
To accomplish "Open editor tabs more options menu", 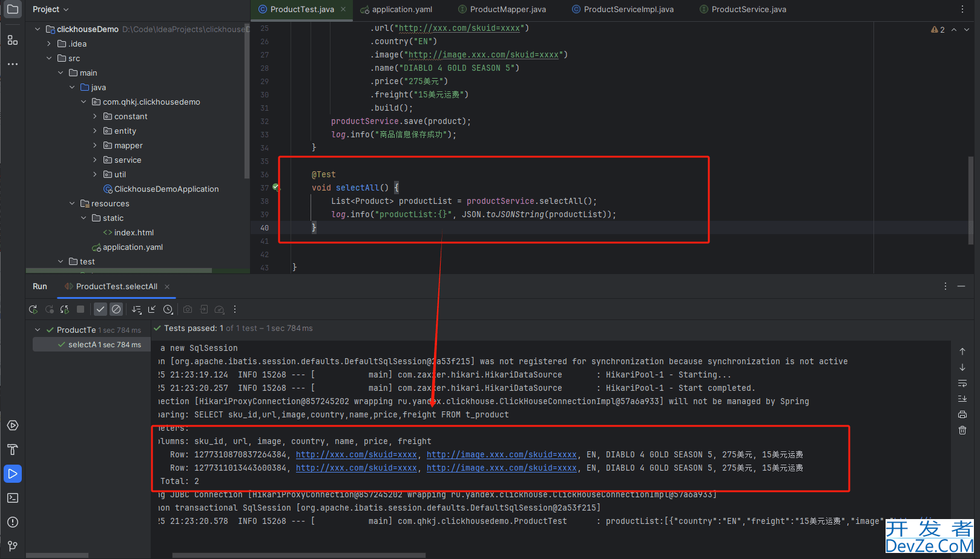I will coord(962,9).
